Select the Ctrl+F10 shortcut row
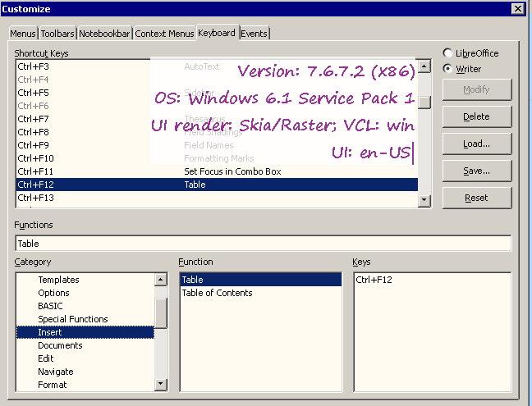The image size is (532, 406). pos(217,158)
